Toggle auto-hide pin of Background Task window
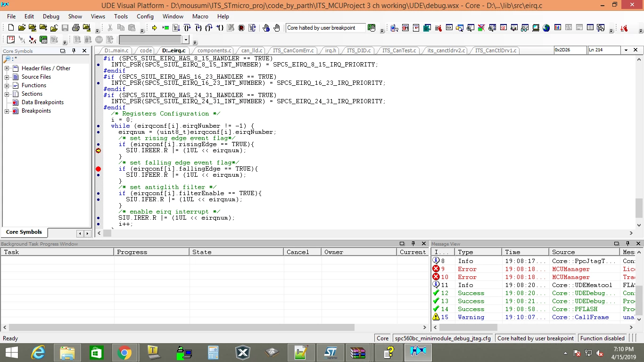 (413, 244)
